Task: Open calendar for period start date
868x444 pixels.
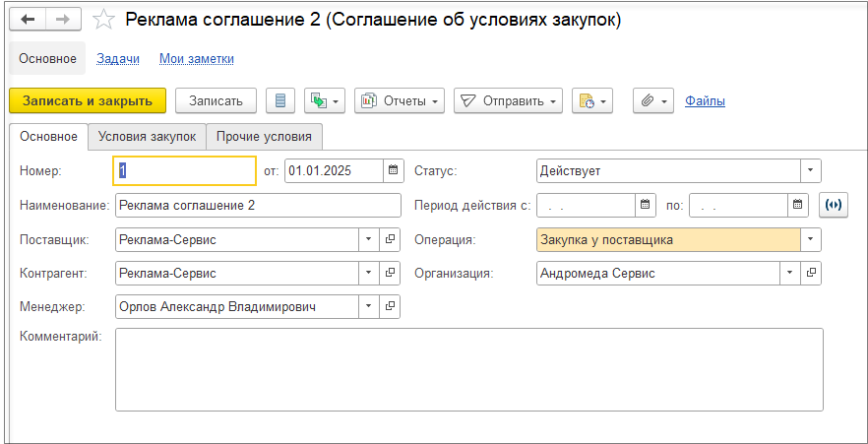Action: [x=646, y=205]
